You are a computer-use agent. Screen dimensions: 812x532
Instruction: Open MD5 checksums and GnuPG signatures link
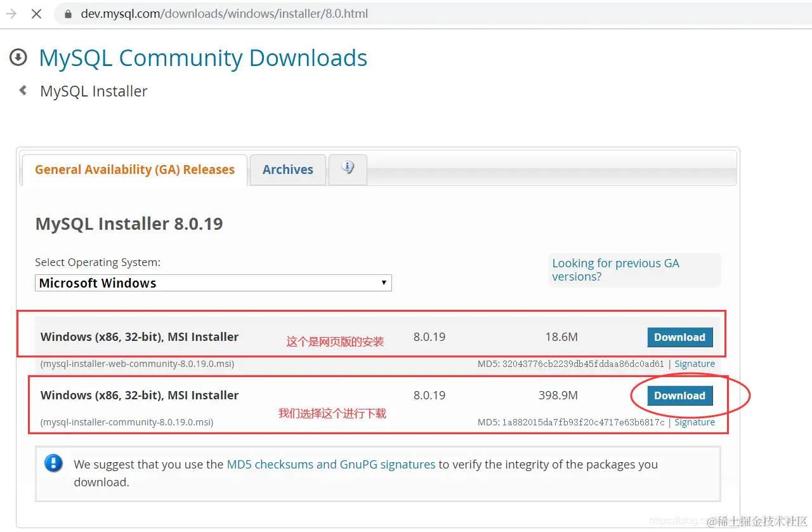pyautogui.click(x=331, y=464)
